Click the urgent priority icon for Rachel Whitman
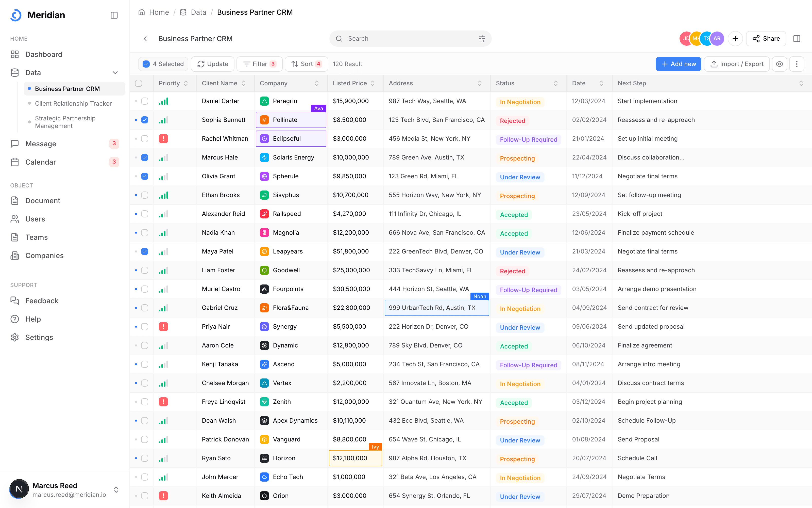Image resolution: width=812 pixels, height=508 pixels. click(163, 139)
